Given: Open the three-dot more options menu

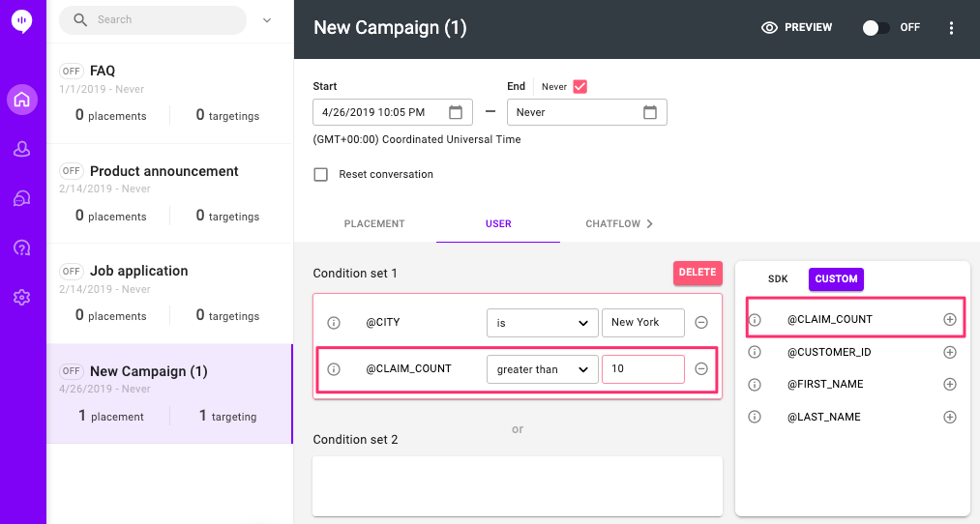Looking at the screenshot, I should tap(951, 27).
